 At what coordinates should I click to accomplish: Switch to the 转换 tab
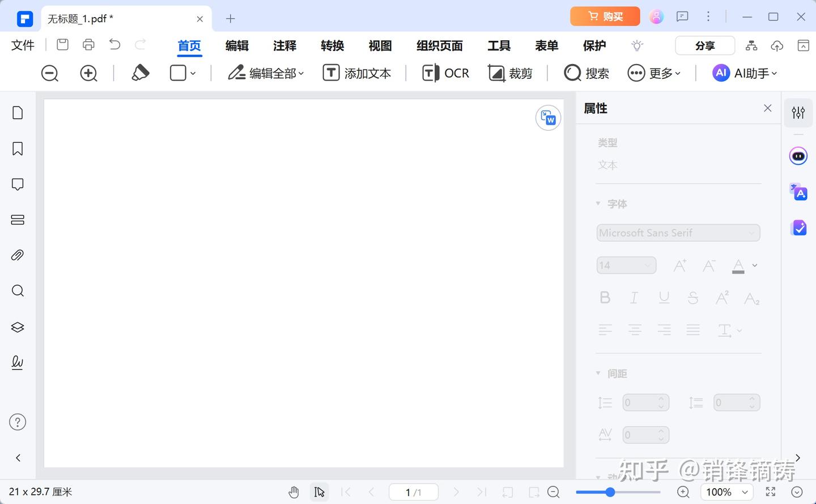pyautogui.click(x=332, y=45)
